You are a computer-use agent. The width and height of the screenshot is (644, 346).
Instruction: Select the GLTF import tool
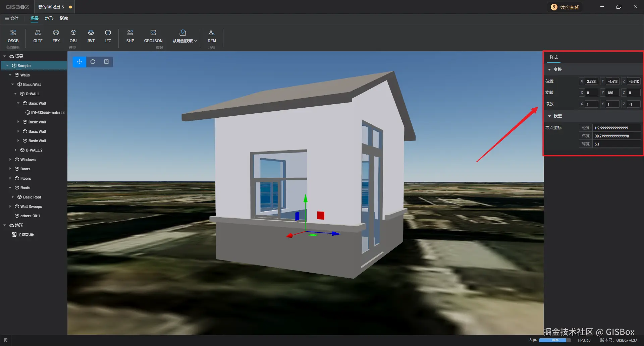[38, 36]
